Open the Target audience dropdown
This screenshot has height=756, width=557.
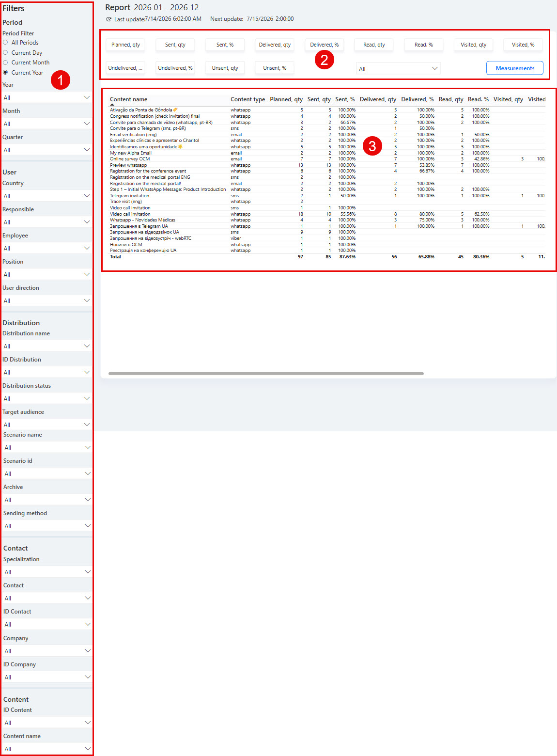point(46,425)
